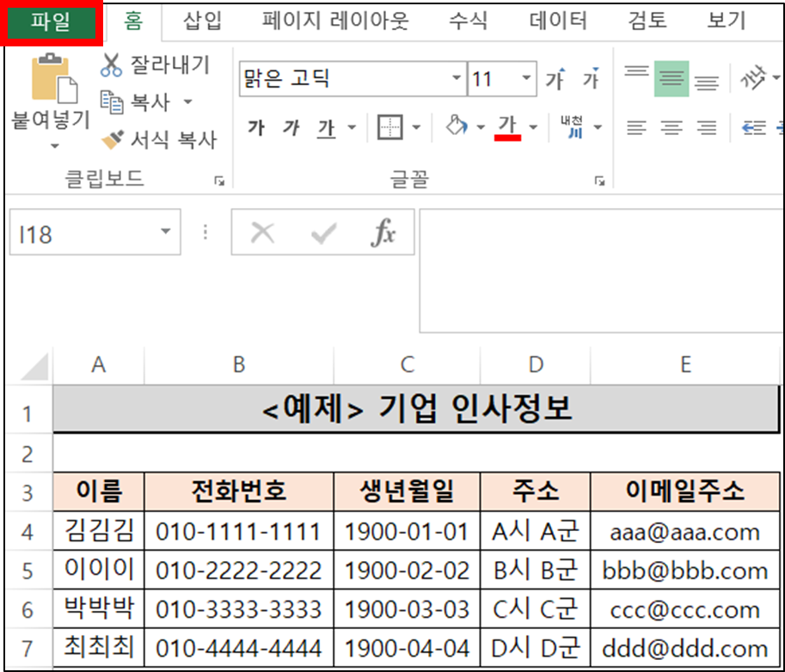Click the 내천 phonetic guide icon

(x=572, y=127)
